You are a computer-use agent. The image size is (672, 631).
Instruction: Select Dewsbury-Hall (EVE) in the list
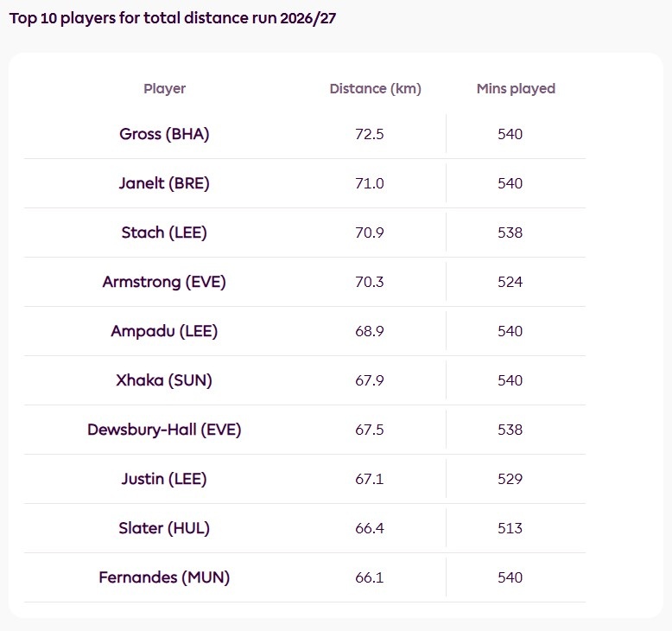point(164,430)
